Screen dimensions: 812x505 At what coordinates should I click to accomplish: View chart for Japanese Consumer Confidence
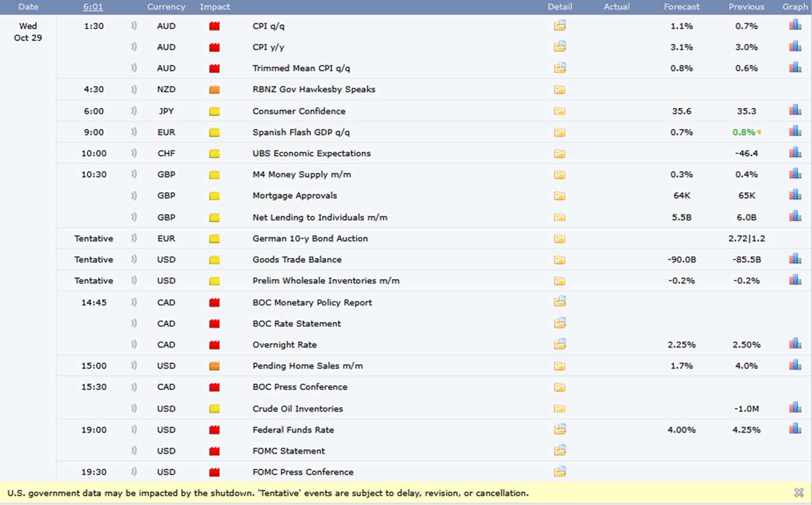coord(795,110)
